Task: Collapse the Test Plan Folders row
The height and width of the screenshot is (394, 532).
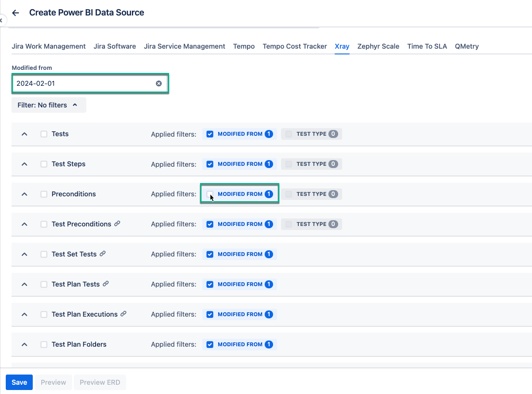Action: pyautogui.click(x=25, y=344)
